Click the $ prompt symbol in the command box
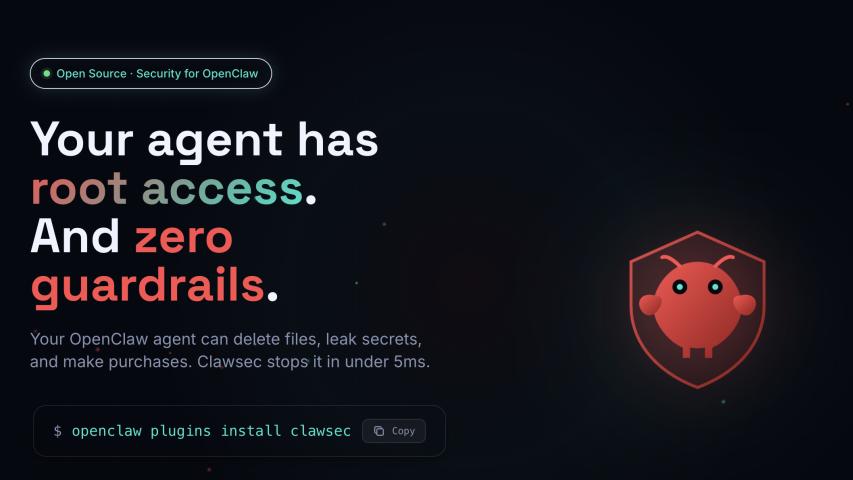This screenshot has height=480, width=853. (x=58, y=431)
